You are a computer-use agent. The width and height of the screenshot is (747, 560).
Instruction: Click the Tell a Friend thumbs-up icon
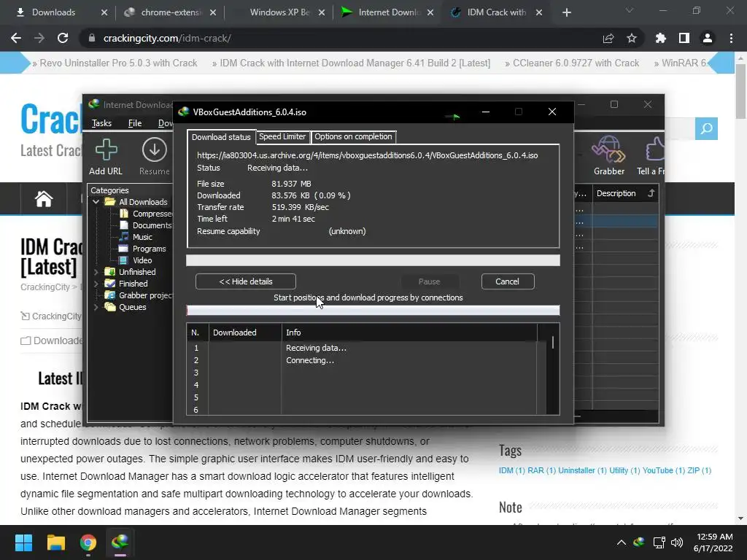(x=654, y=149)
